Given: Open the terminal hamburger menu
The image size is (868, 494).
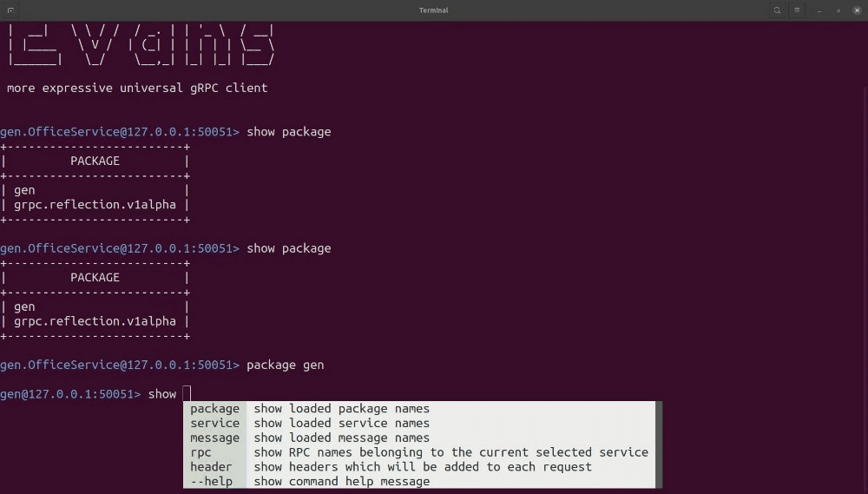Looking at the screenshot, I should [x=798, y=10].
